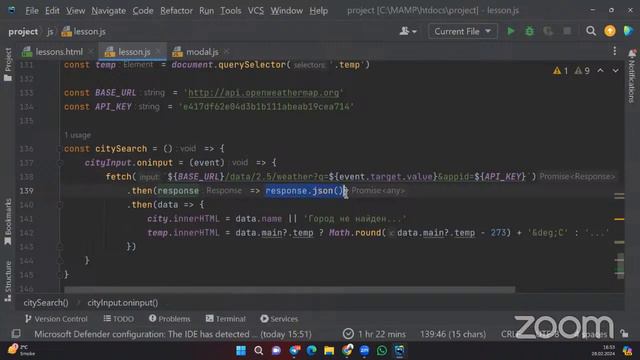Screen dimensions: 640x360
Task: Open the Notifications tool window
Action: coord(632,76)
